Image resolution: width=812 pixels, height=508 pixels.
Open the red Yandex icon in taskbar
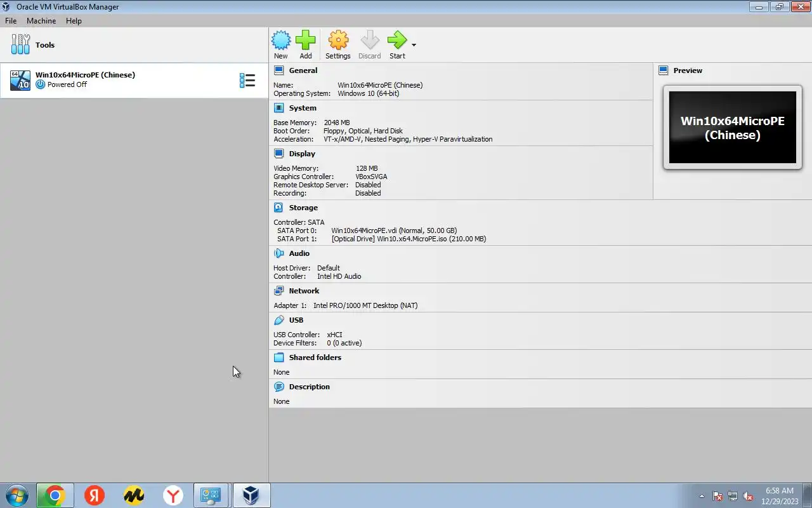[95, 495]
